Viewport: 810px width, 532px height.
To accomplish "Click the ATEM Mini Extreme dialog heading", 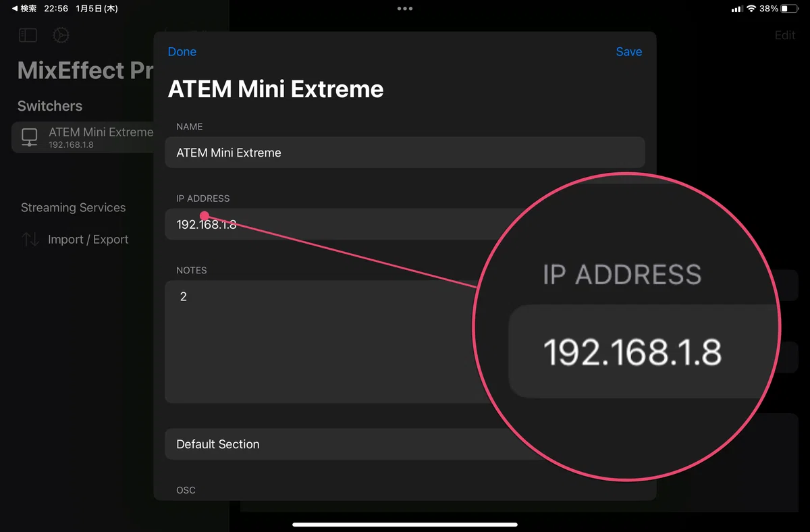I will pyautogui.click(x=275, y=89).
